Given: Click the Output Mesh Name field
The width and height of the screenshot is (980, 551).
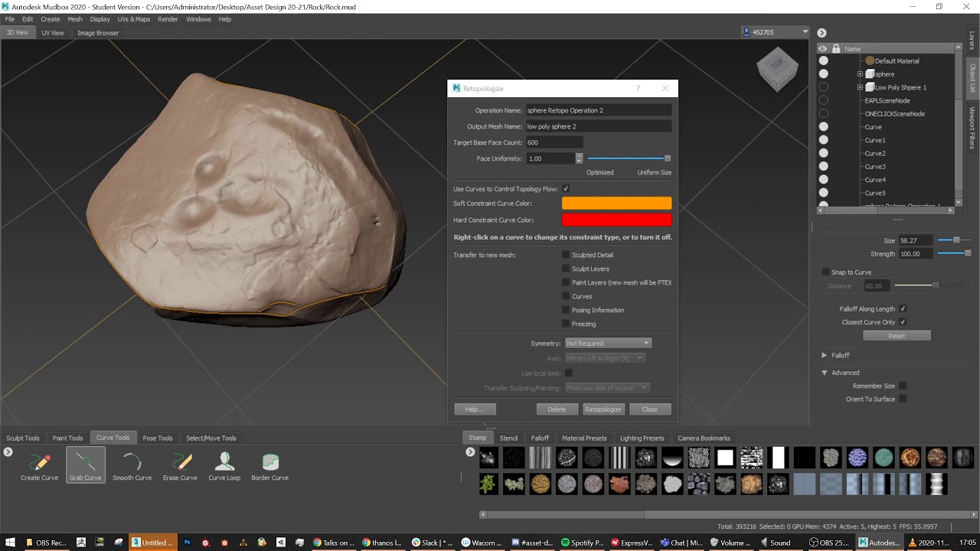Looking at the screenshot, I should 598,126.
